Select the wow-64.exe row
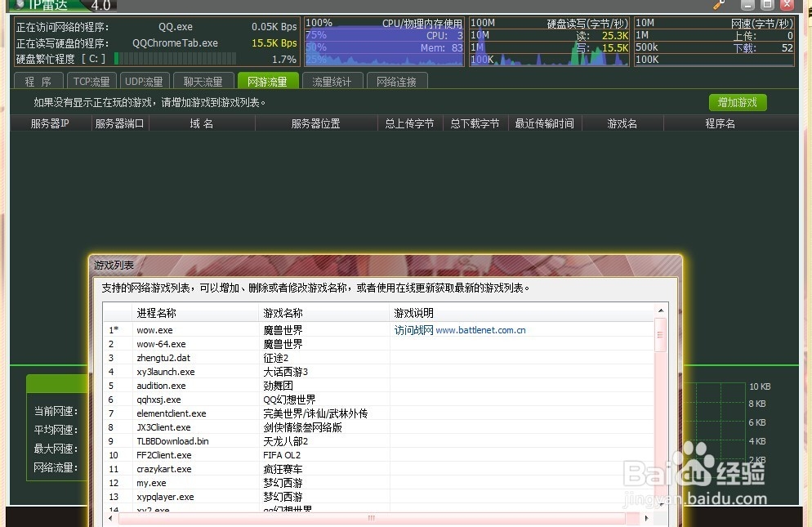Image resolution: width=812 pixels, height=527 pixels. (x=378, y=344)
